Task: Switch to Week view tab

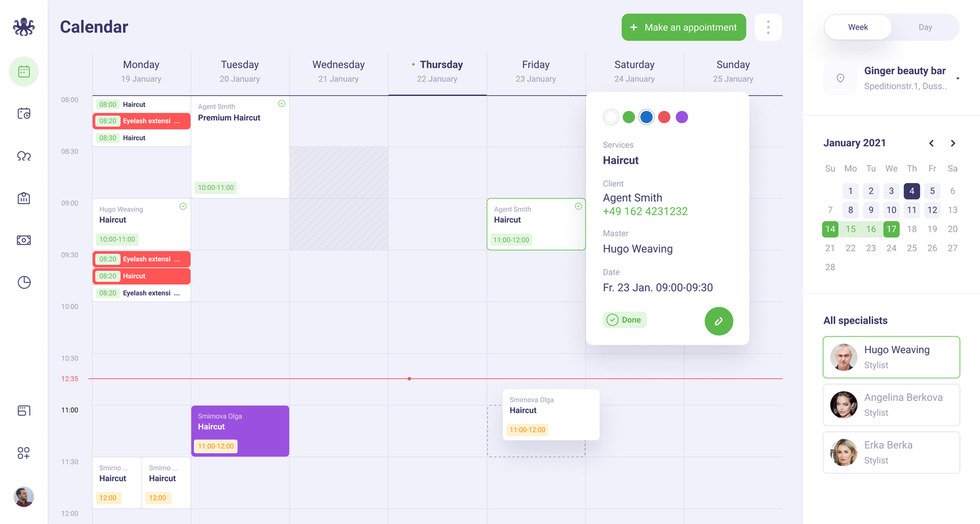Action: coord(857,27)
